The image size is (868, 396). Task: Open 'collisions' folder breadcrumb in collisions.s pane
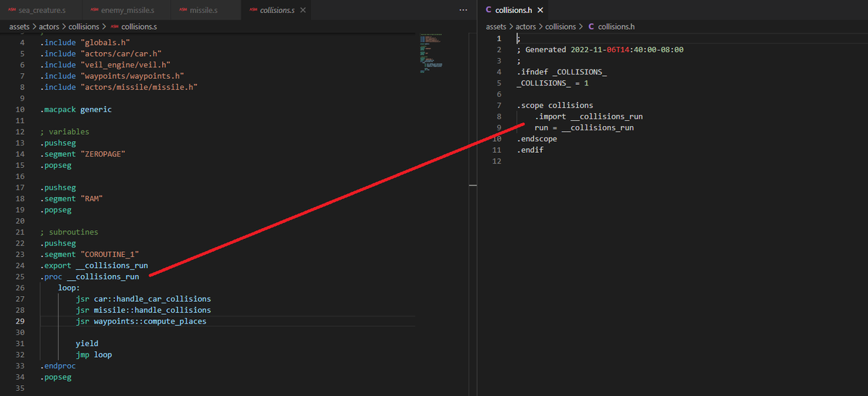tap(84, 26)
